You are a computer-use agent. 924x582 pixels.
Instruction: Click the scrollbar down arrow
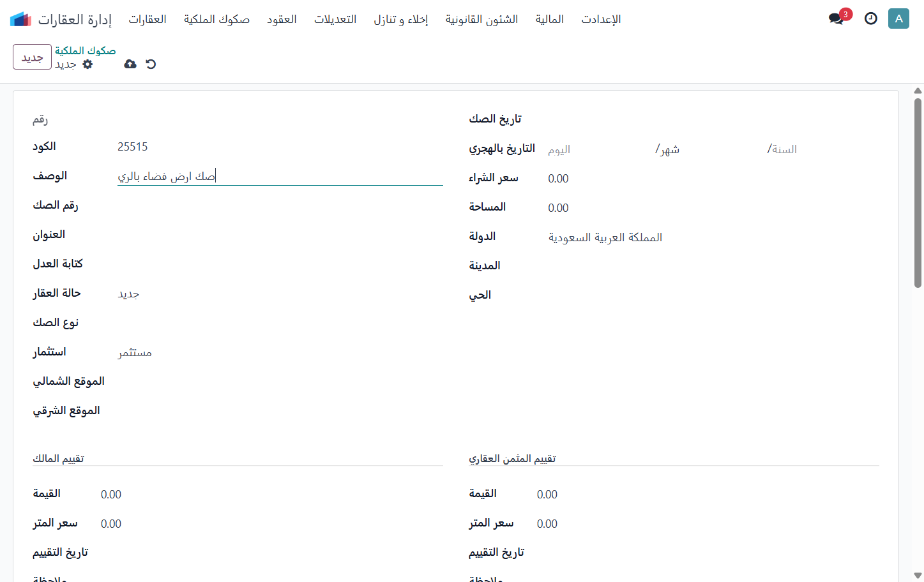[x=918, y=576]
